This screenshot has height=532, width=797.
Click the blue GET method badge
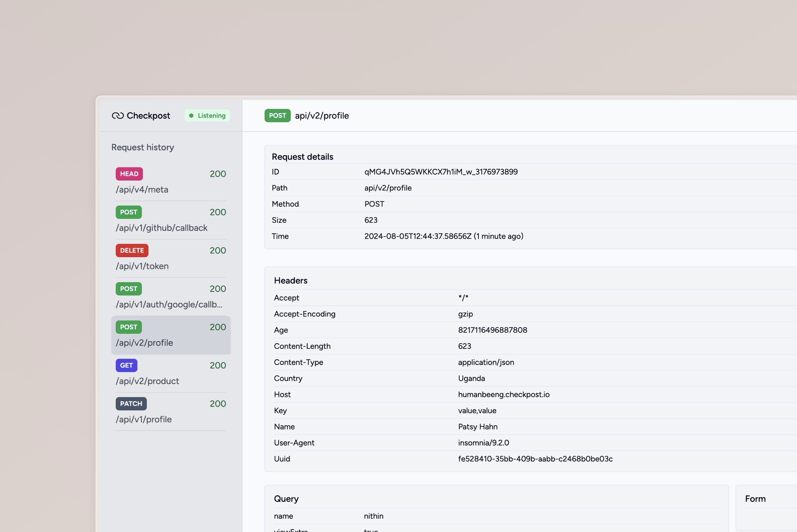126,366
